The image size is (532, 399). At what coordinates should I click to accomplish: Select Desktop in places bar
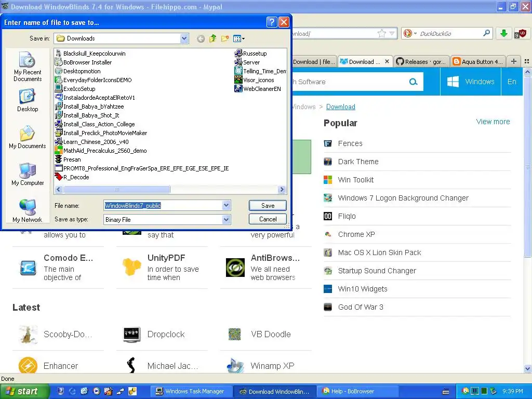tap(28, 100)
